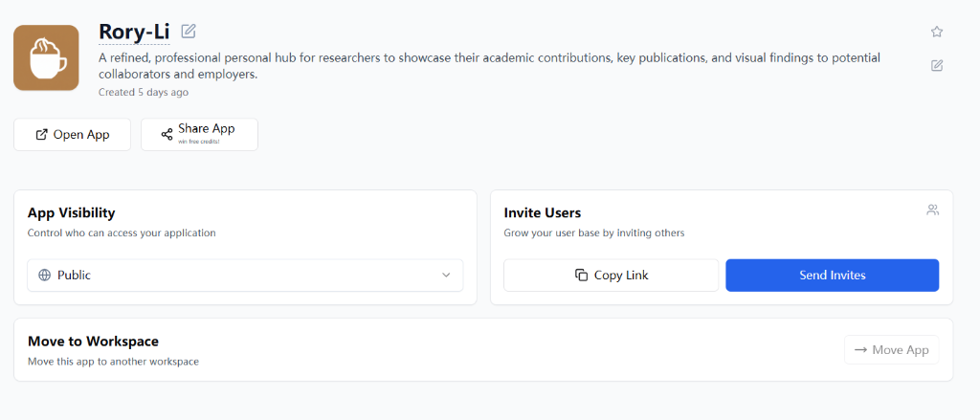The width and height of the screenshot is (980, 420).
Task: Click the blue Send Invites button
Action: [833, 275]
